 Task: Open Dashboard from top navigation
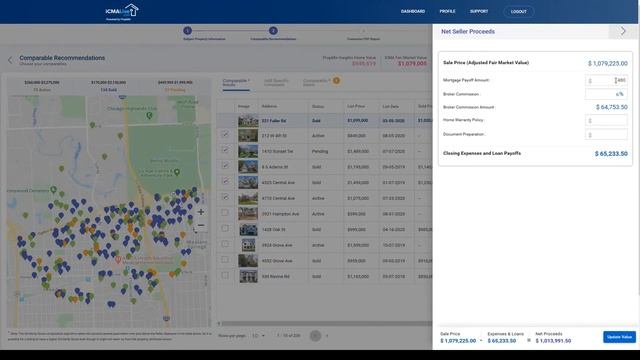(x=413, y=11)
